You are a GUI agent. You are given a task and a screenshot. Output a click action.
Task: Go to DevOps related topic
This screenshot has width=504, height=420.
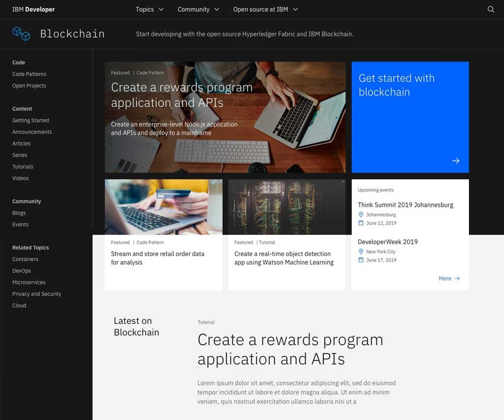(22, 271)
